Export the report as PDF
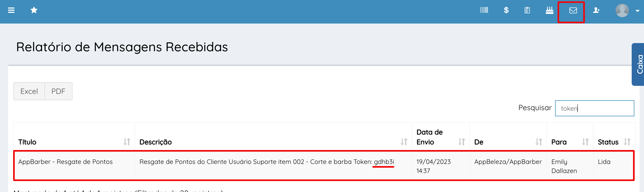The width and height of the screenshot is (644, 192). pos(58,91)
